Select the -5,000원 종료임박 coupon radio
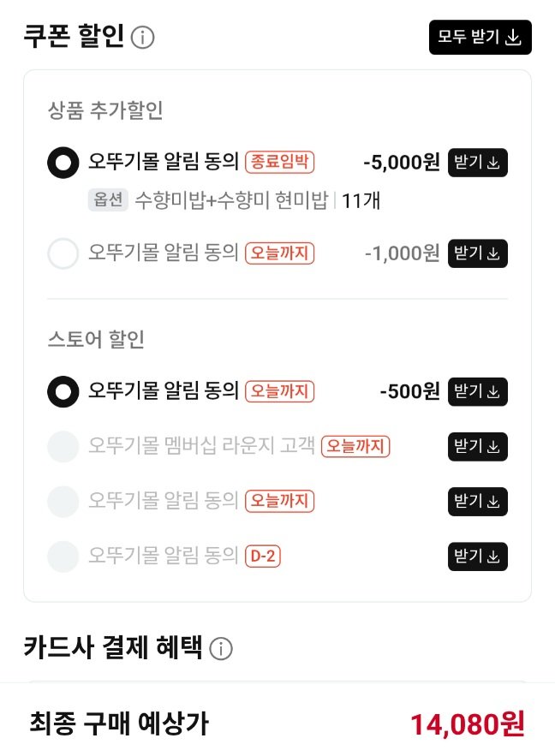Viewport: 555px width, 756px height. pyautogui.click(x=63, y=163)
